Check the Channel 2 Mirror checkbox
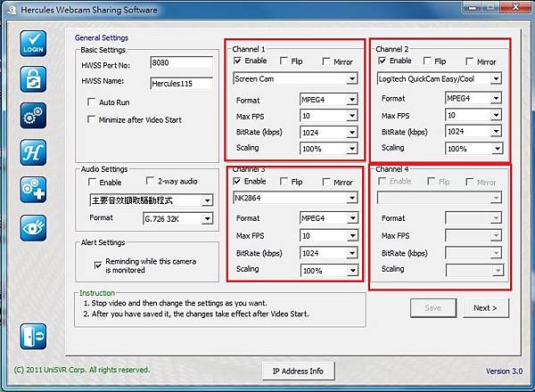The image size is (535, 392). (470, 61)
